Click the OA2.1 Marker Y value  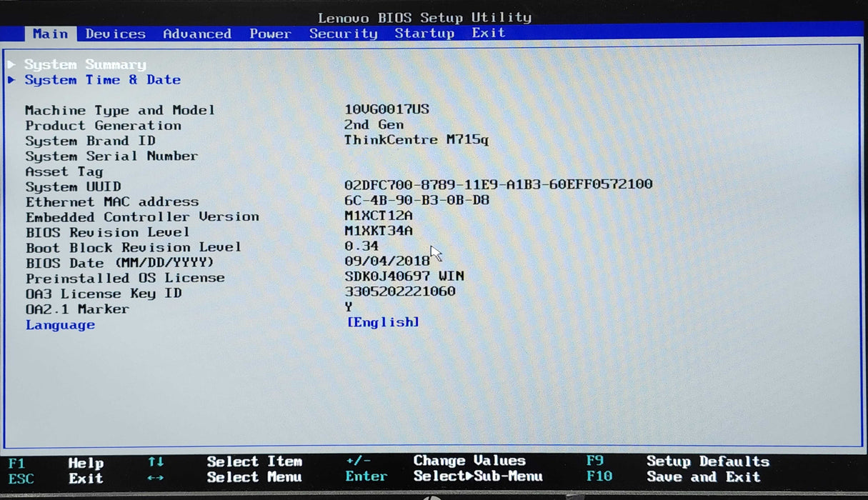click(x=349, y=307)
